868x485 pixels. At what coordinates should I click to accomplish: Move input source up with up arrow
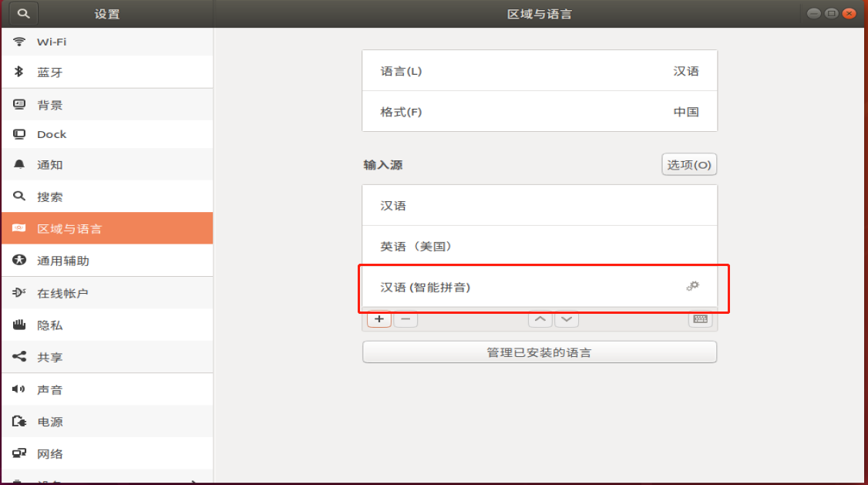point(540,319)
